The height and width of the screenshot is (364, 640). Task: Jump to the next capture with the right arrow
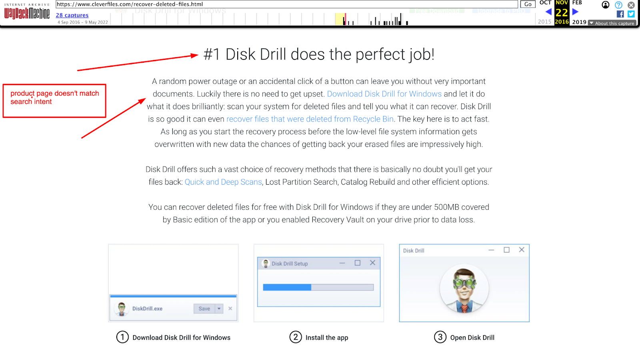coord(575,12)
